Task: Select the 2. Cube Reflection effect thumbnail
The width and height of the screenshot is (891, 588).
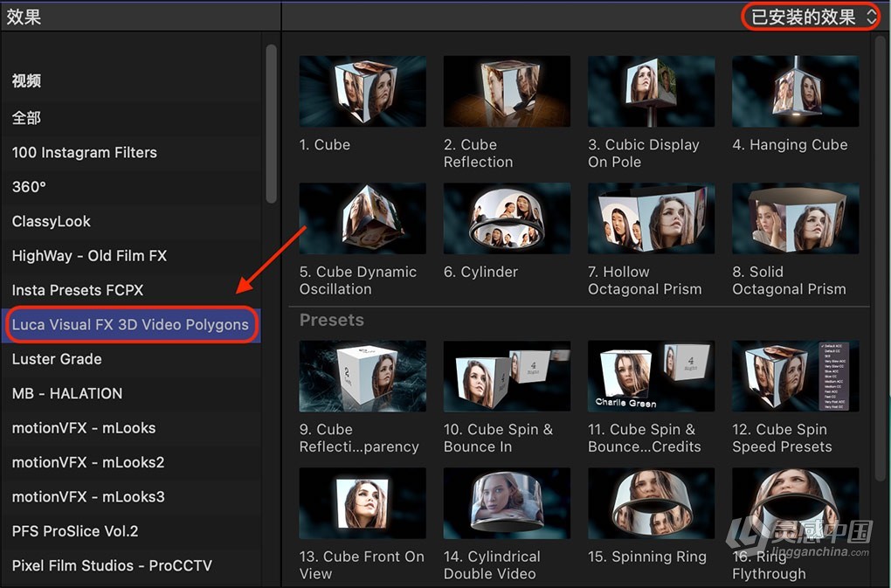Action: [507, 91]
